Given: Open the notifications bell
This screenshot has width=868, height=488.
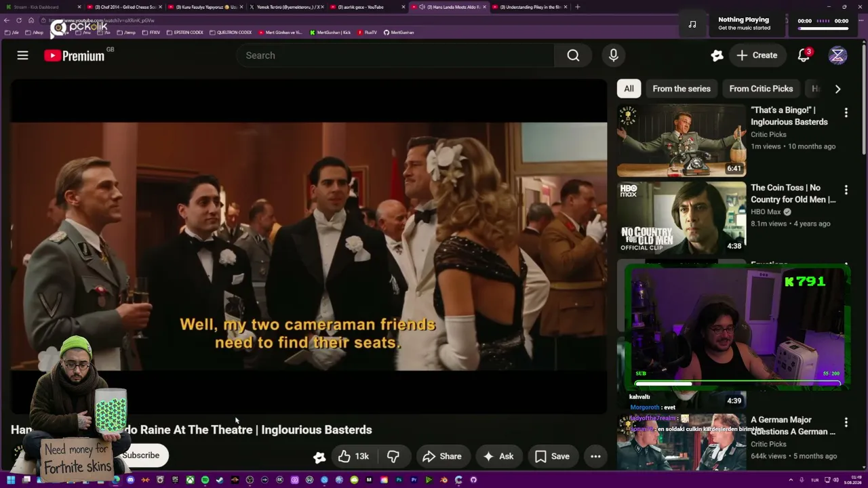Looking at the screenshot, I should coord(804,56).
